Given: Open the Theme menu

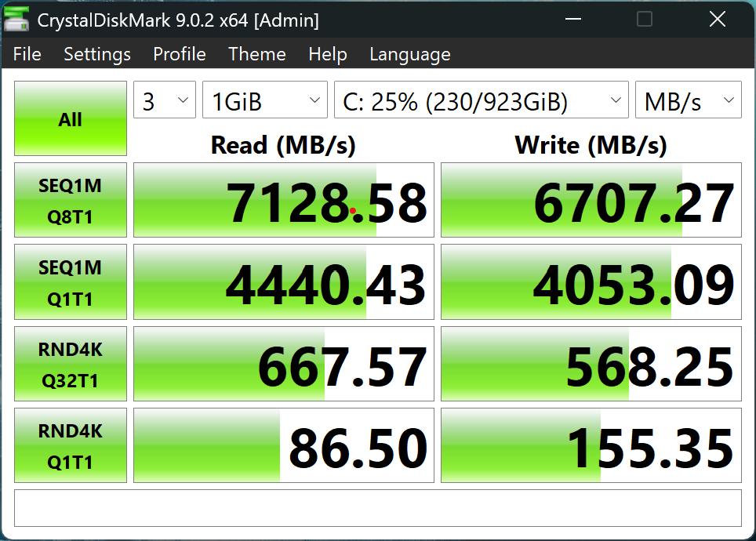Looking at the screenshot, I should [x=257, y=54].
